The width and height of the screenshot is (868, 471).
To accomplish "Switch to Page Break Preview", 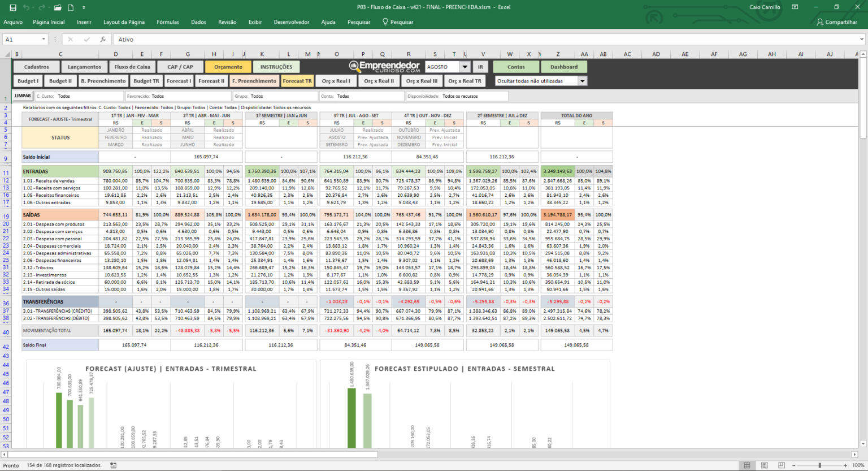I will (x=781, y=465).
